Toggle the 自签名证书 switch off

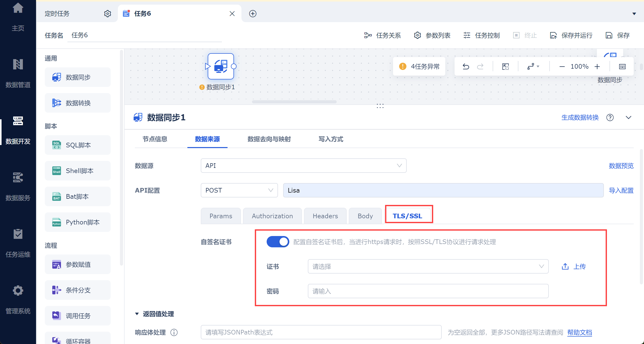coord(278,242)
